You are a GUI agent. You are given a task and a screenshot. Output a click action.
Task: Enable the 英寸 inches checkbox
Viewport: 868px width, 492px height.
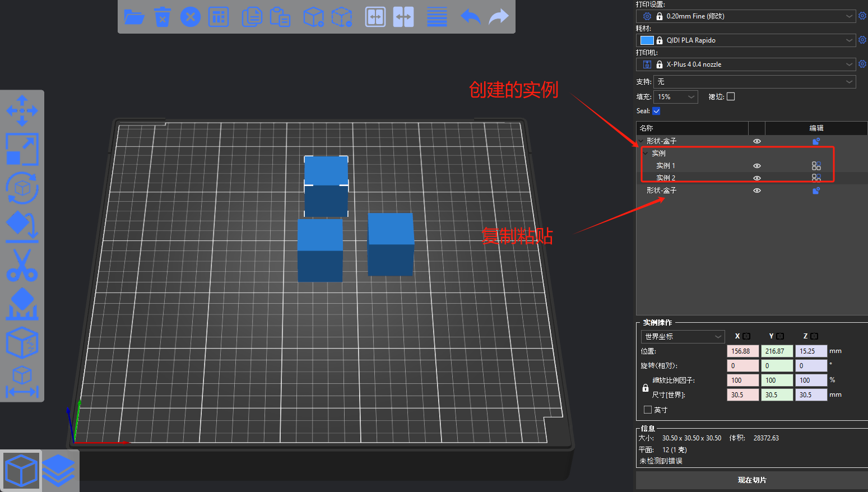coord(648,410)
